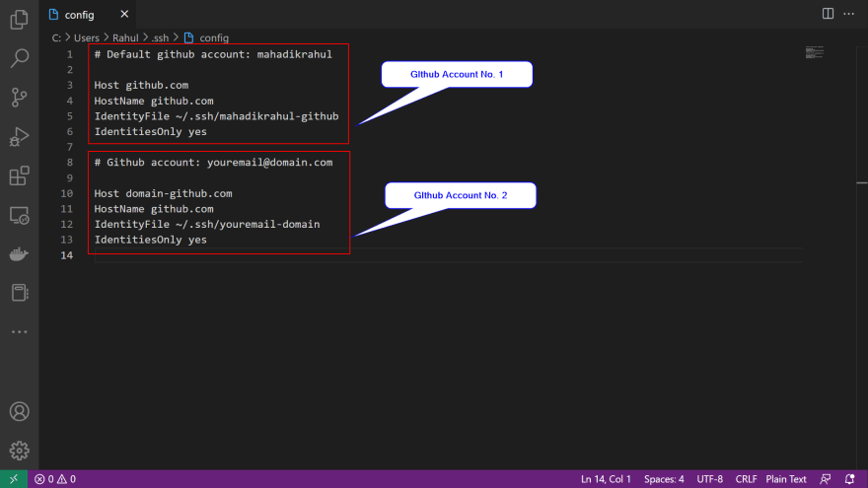This screenshot has height=488, width=868.
Task: Open the Docker view
Action: (20, 254)
